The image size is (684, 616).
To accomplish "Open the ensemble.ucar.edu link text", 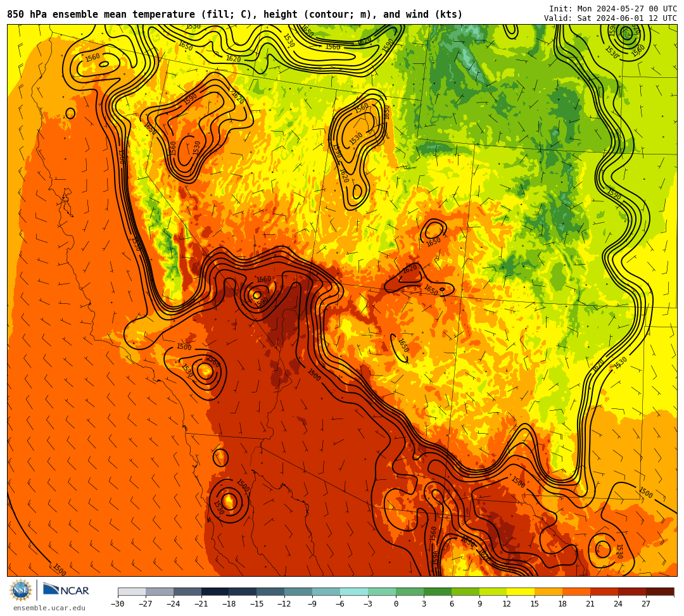I will 49,608.
